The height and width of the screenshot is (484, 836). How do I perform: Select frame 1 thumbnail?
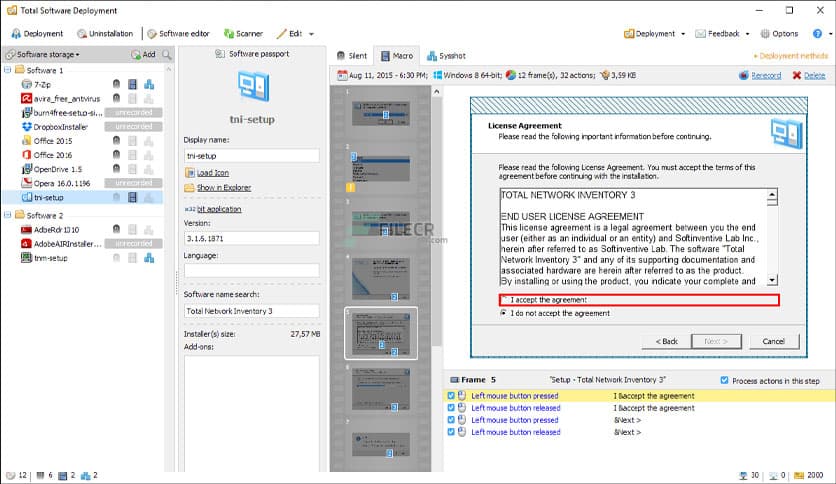(381, 114)
